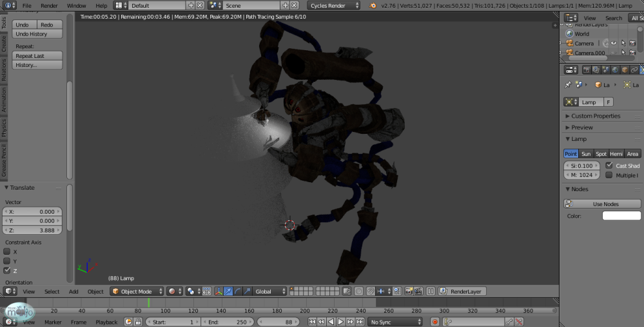
Task: Toggle Camera visibility eye in outliner
Action: tap(613, 43)
